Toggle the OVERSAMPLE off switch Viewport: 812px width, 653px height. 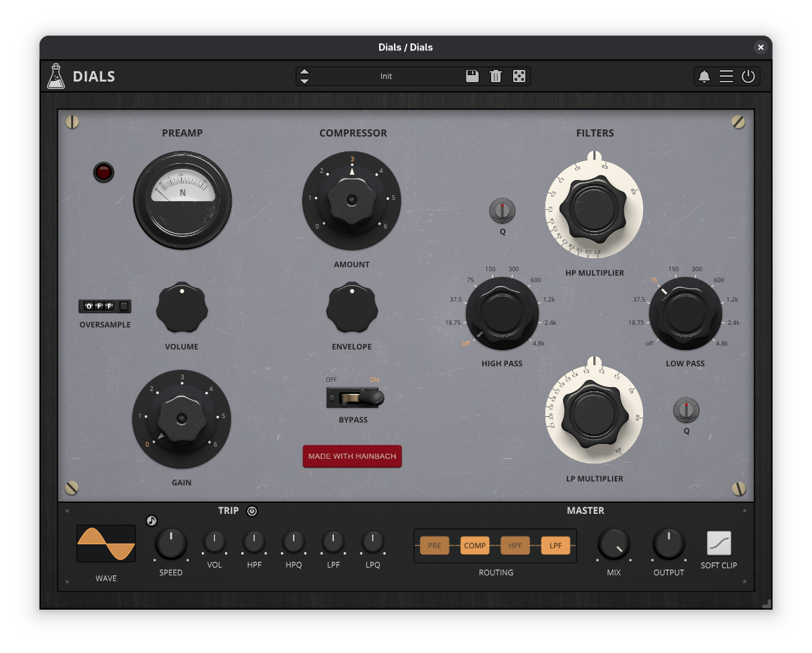[x=105, y=306]
